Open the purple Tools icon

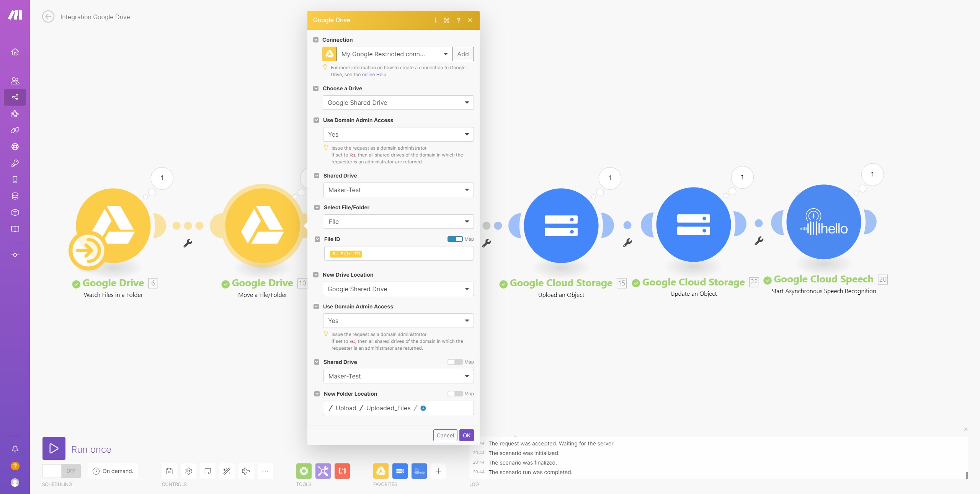coord(323,471)
